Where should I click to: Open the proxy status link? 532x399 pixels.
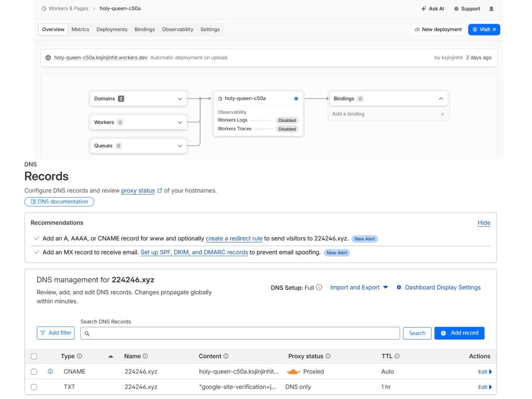(138, 191)
